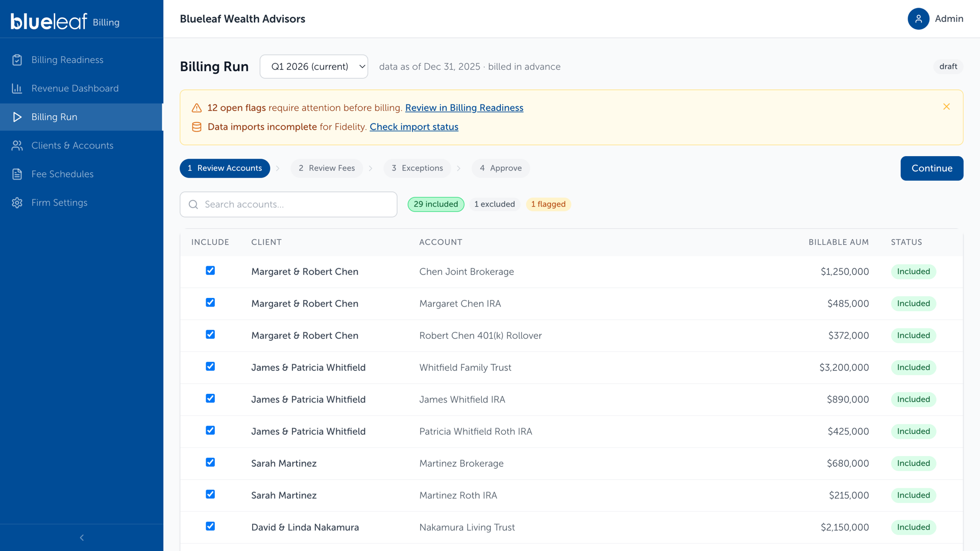Open Fee Schedules in sidebar
980x551 pixels.
(82, 174)
